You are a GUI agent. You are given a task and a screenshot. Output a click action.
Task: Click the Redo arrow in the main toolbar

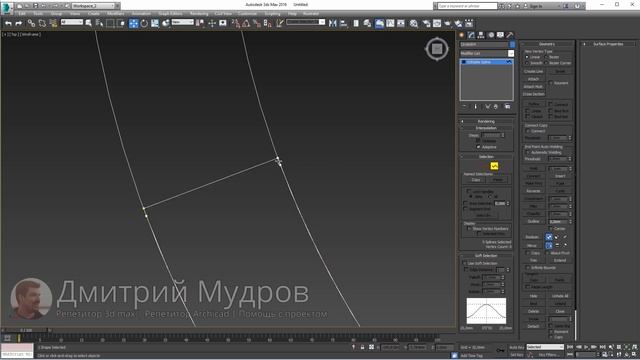[x=18, y=24]
